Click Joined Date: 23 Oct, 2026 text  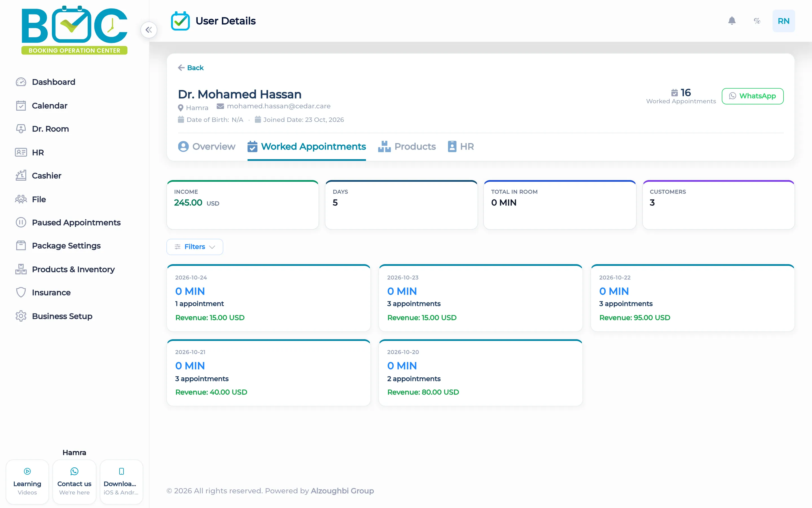[x=303, y=120]
